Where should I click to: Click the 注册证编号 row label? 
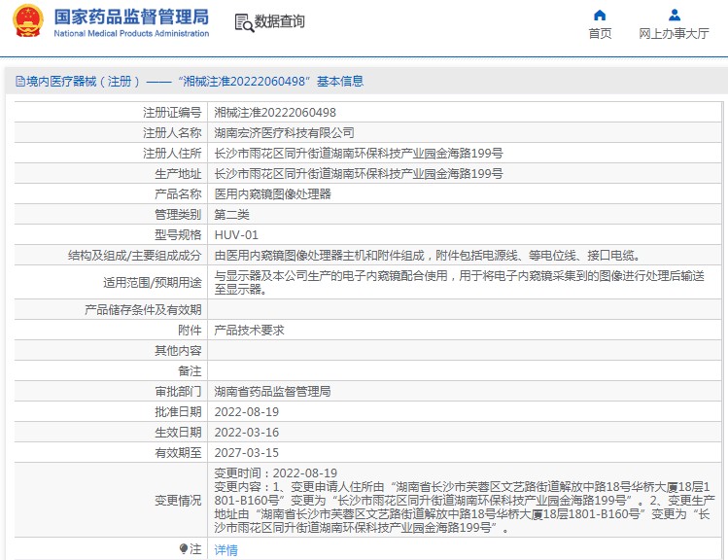(x=172, y=113)
